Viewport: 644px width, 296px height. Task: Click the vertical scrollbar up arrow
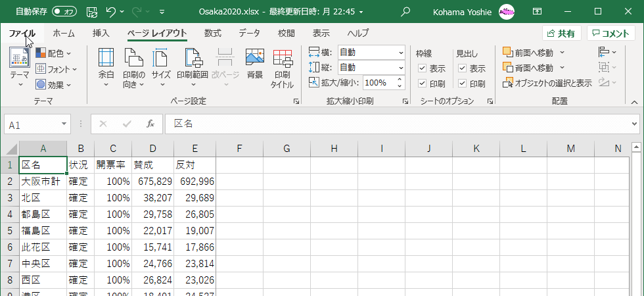(x=637, y=147)
